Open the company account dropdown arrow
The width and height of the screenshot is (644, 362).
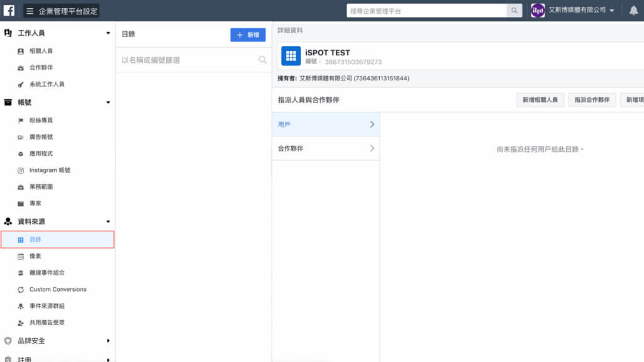(x=612, y=11)
